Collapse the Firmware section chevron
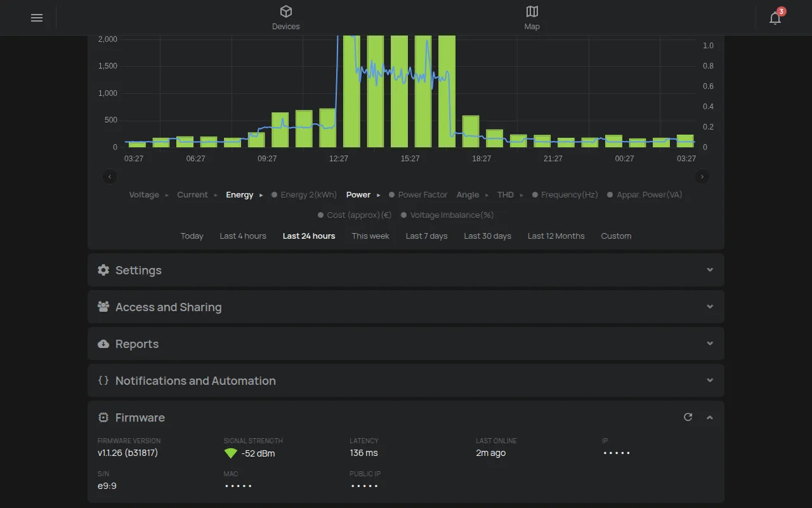This screenshot has width=812, height=508. (710, 417)
